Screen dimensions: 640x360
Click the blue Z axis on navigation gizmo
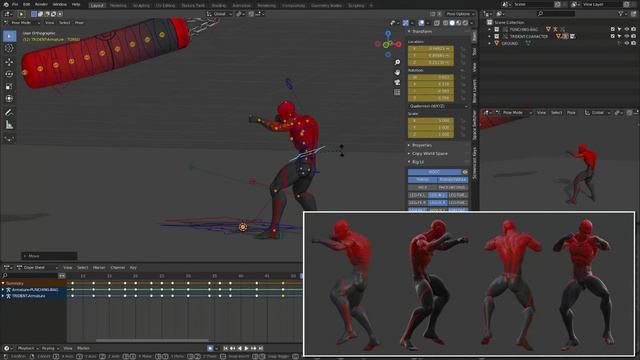[x=388, y=34]
